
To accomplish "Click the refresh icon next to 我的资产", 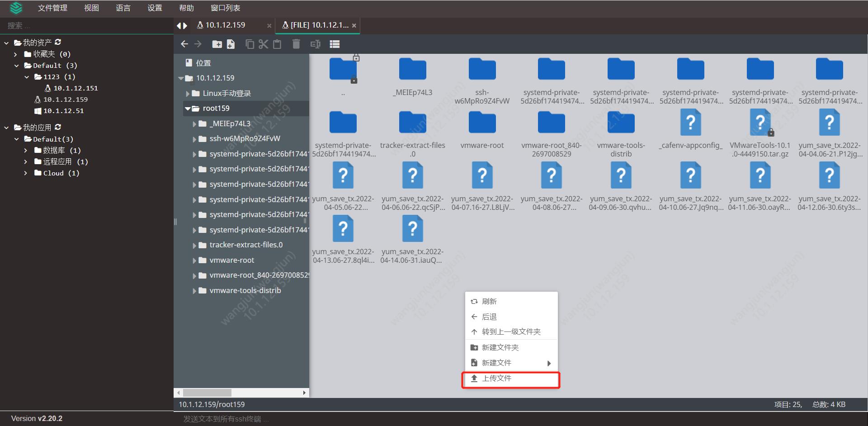I will pos(58,42).
